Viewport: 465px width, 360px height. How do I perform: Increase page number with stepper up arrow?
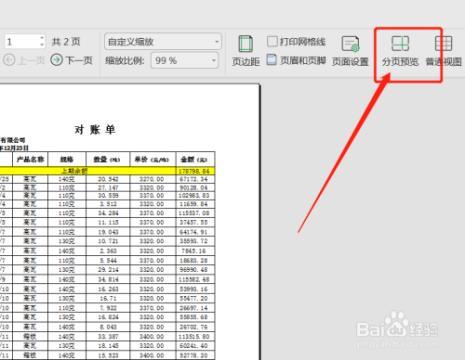click(42, 38)
